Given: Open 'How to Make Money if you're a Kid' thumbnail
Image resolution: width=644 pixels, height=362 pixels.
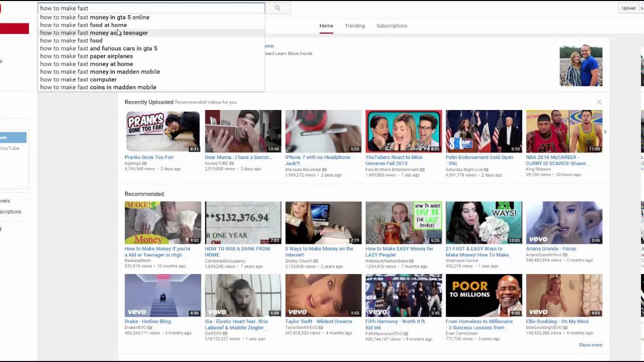Looking at the screenshot, I should click(163, 223).
